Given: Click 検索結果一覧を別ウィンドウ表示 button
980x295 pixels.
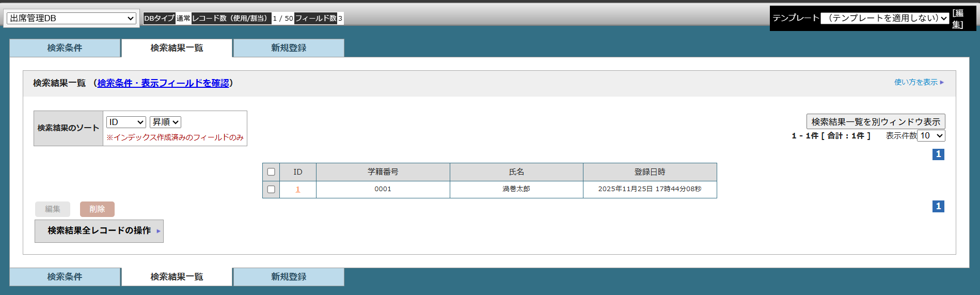Looking at the screenshot, I should [876, 122].
